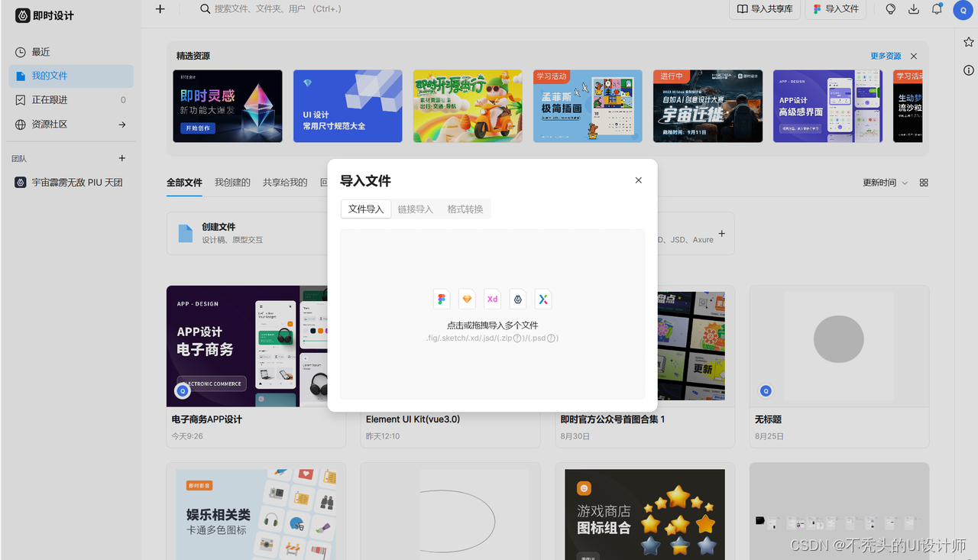Select team 宇宙霹雳无敌 PIU 天团
This screenshot has height=560, width=978.
point(71,183)
